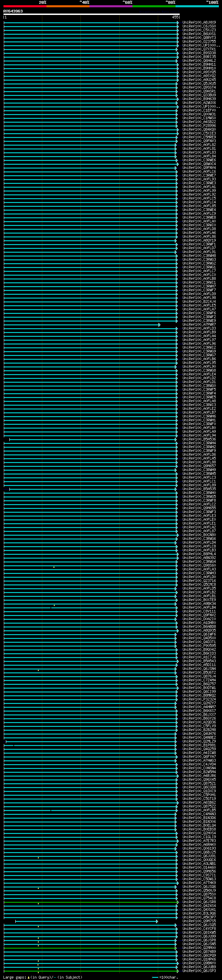
Task: Select label UniRef100_Q9ASR1
Action: [x=199, y=91]
